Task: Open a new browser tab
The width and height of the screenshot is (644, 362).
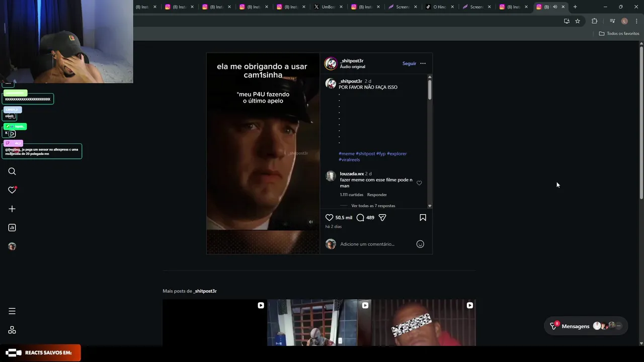Action: pyautogui.click(x=575, y=7)
